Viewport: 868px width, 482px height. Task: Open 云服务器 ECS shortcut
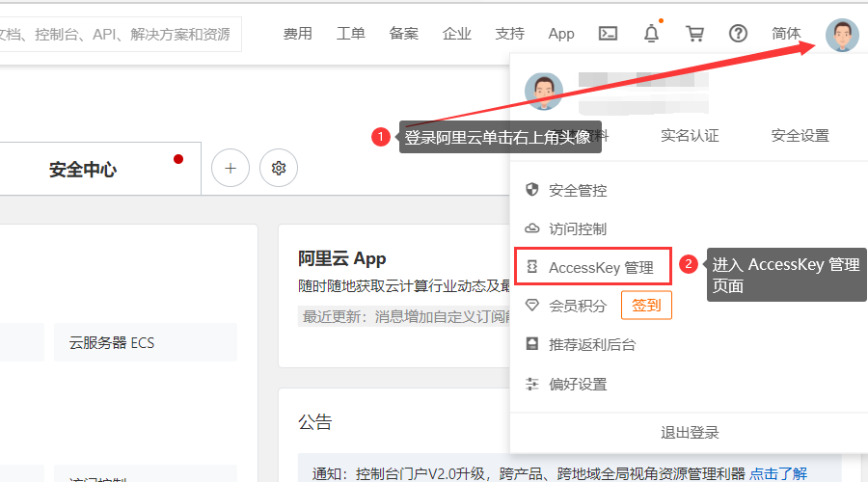tap(146, 342)
